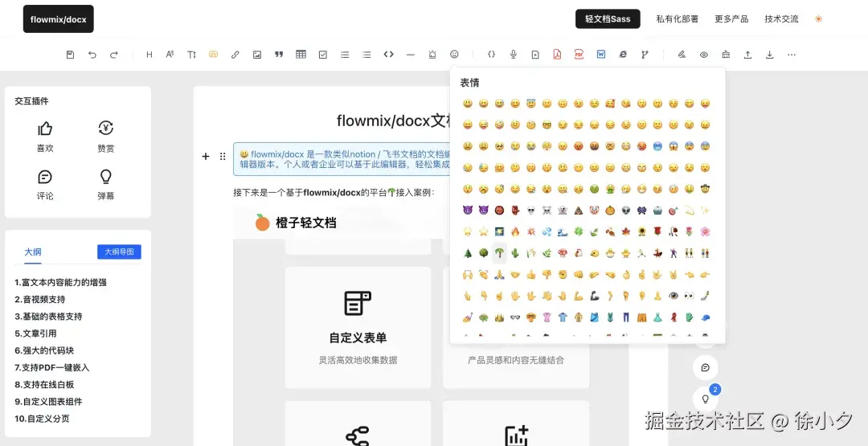868x446 pixels.
Task: Insert a code block with <> icon
Action: 389,54
